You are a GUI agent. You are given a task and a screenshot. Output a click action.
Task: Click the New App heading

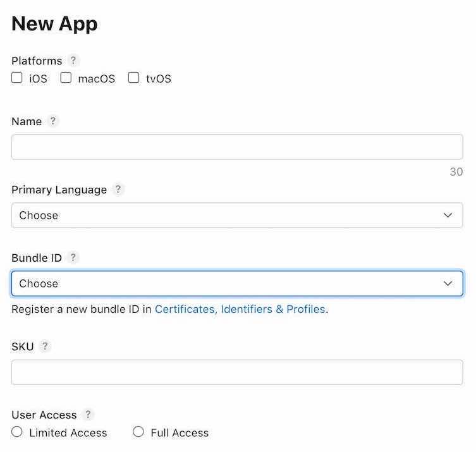click(x=54, y=24)
